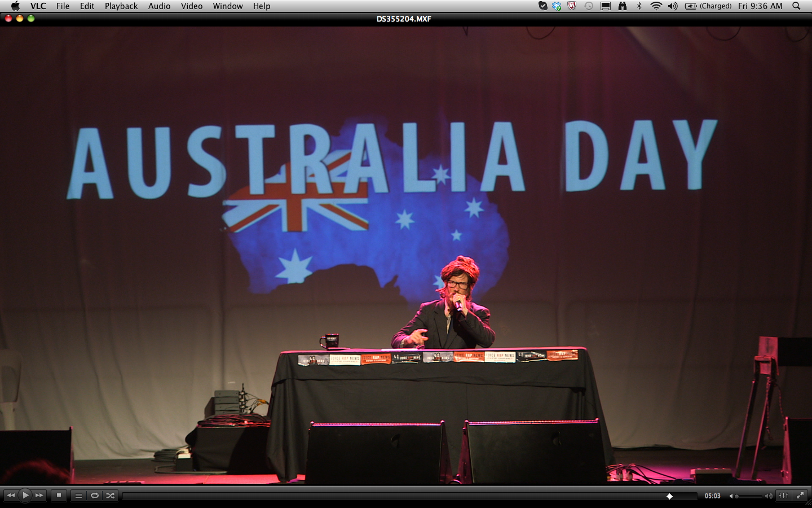The height and width of the screenshot is (508, 812).
Task: Open the Edit menu
Action: click(87, 6)
